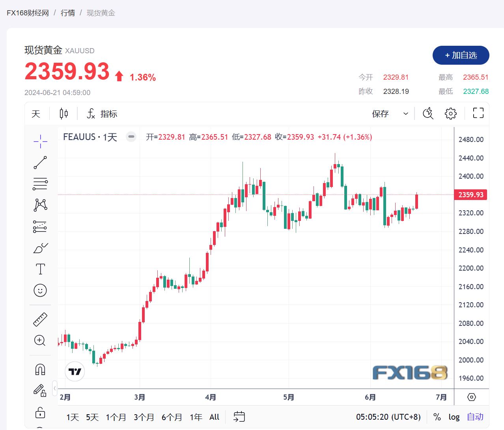Open the FX168财经网 breadcrumb link
The image size is (504, 430).
tap(28, 13)
